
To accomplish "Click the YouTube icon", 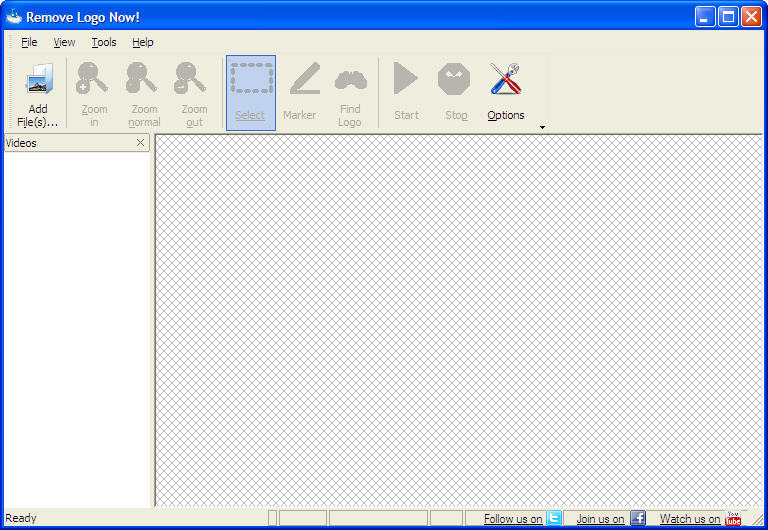I will 733,518.
